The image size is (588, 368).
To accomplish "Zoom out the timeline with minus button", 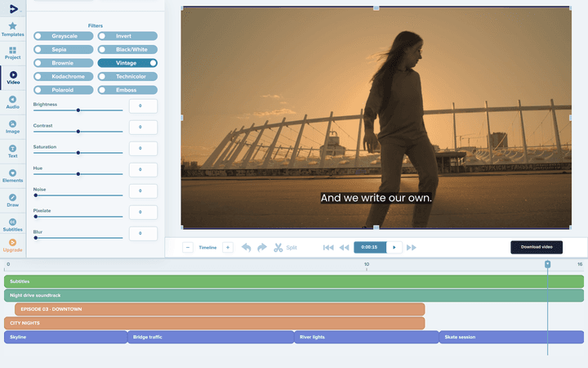I will pyautogui.click(x=188, y=248).
